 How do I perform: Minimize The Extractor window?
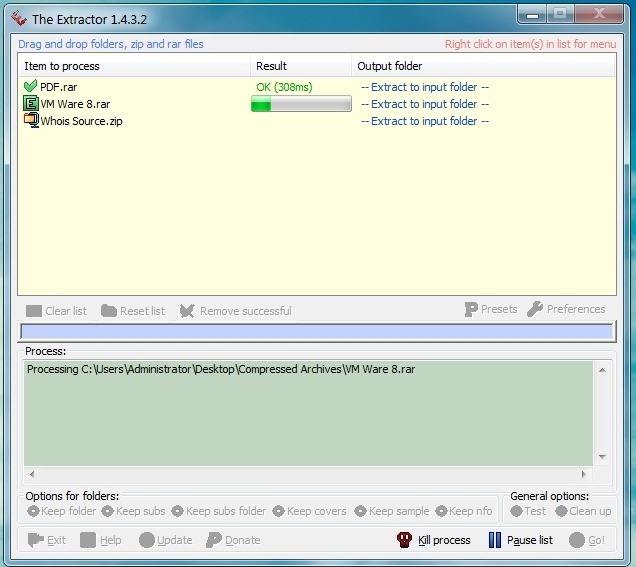point(532,15)
